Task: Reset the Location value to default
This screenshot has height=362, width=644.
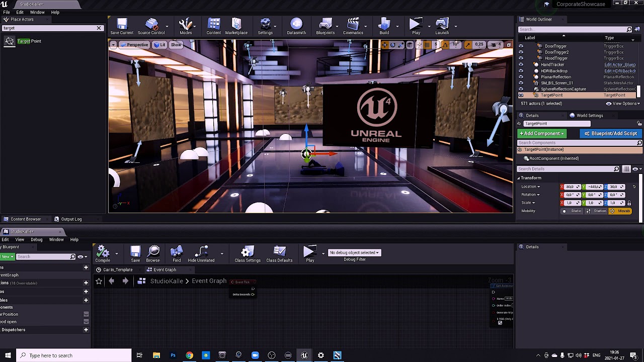Action: [634, 187]
